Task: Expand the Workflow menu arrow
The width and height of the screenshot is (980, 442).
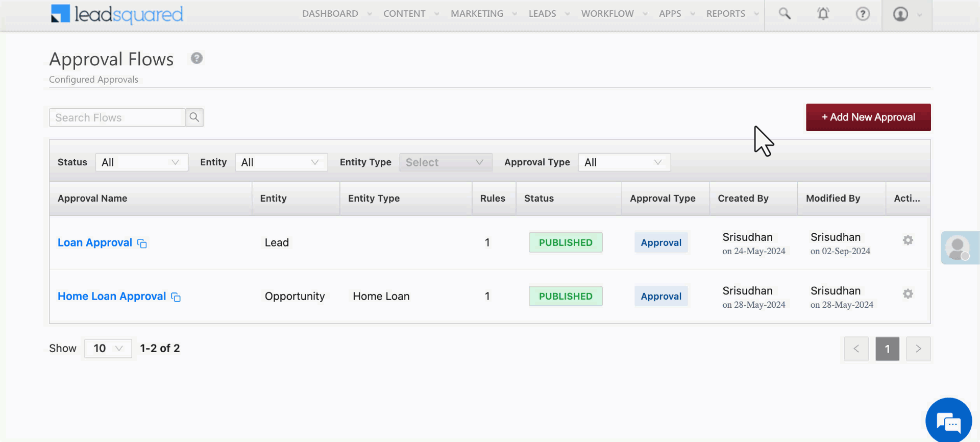Action: pyautogui.click(x=645, y=14)
